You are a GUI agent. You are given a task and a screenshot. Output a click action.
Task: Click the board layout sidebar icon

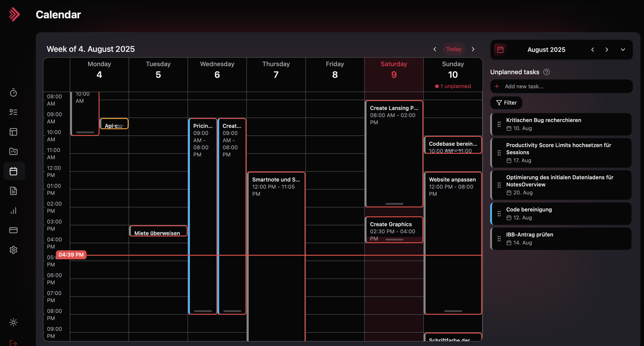13,132
